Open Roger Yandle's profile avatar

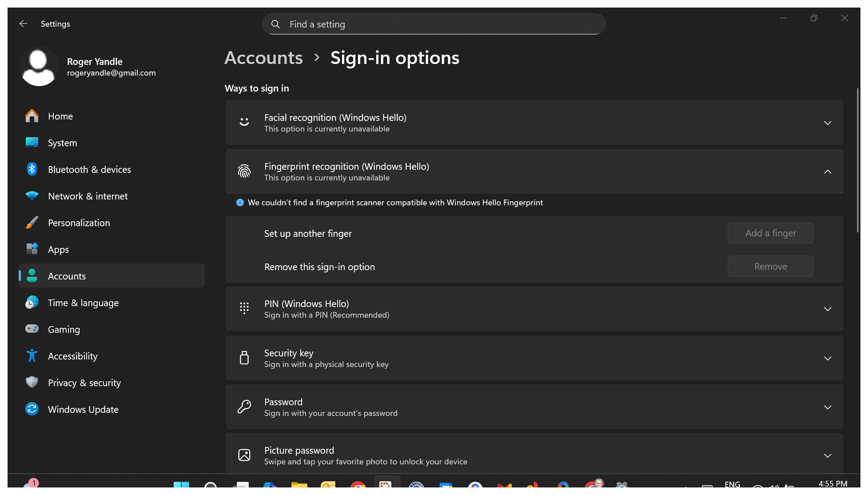(x=39, y=66)
